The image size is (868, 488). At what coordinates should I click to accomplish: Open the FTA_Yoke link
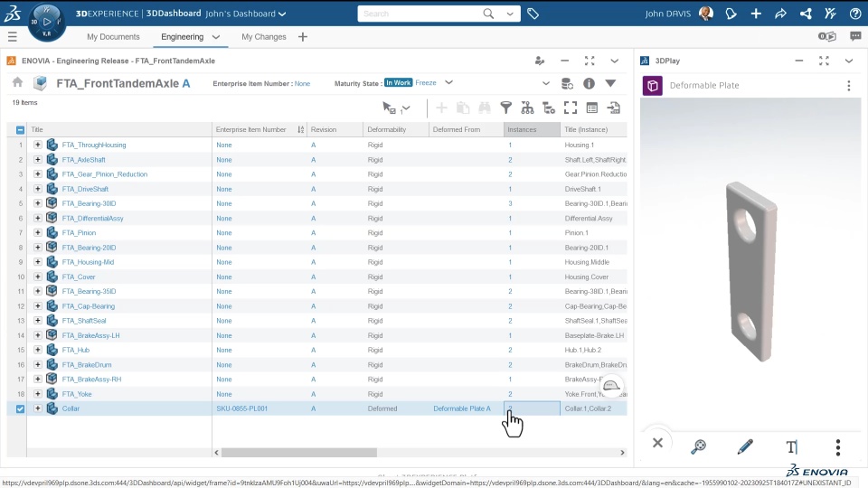tap(76, 394)
